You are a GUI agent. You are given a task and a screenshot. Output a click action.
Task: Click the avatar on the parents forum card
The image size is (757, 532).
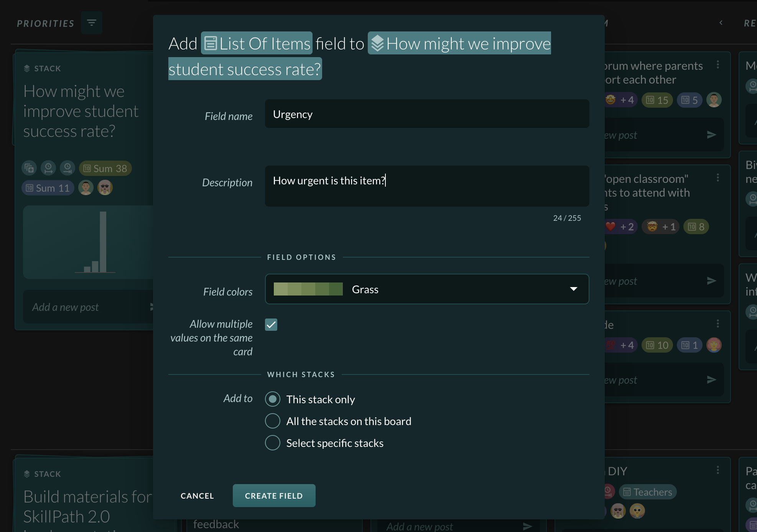[x=714, y=100]
